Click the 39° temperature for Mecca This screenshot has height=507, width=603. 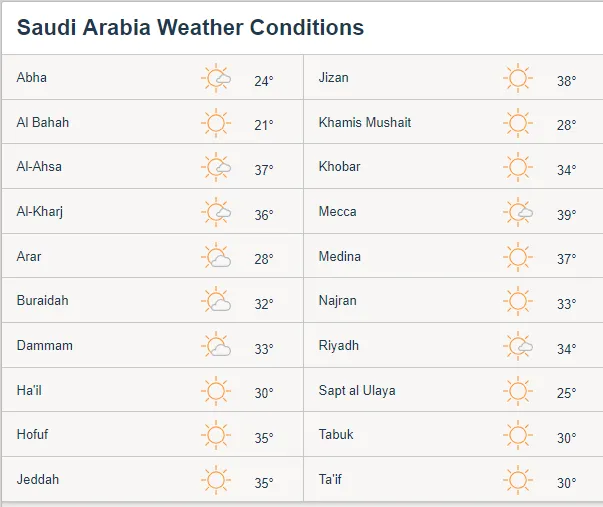tap(566, 215)
